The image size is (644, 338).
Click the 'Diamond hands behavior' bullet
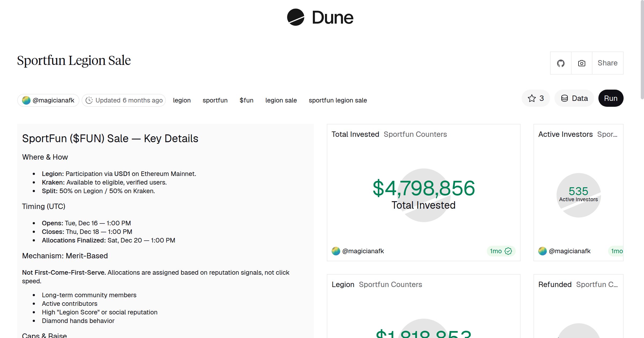[78, 321]
